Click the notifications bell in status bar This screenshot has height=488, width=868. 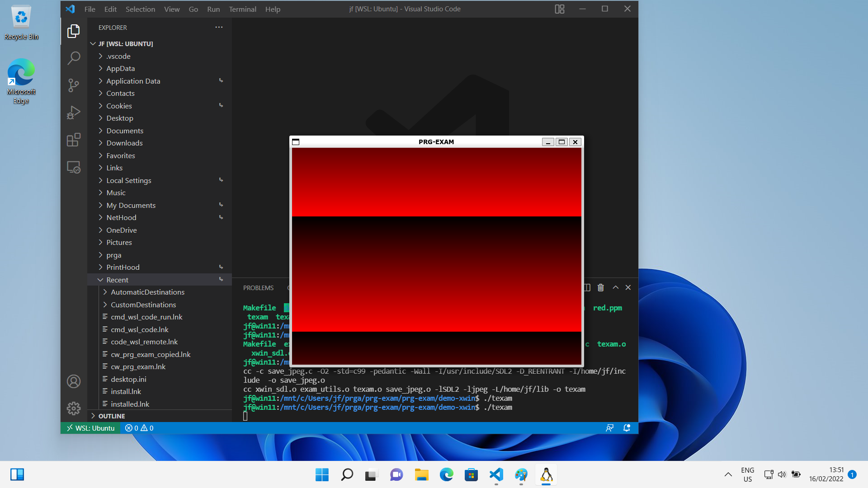627,428
